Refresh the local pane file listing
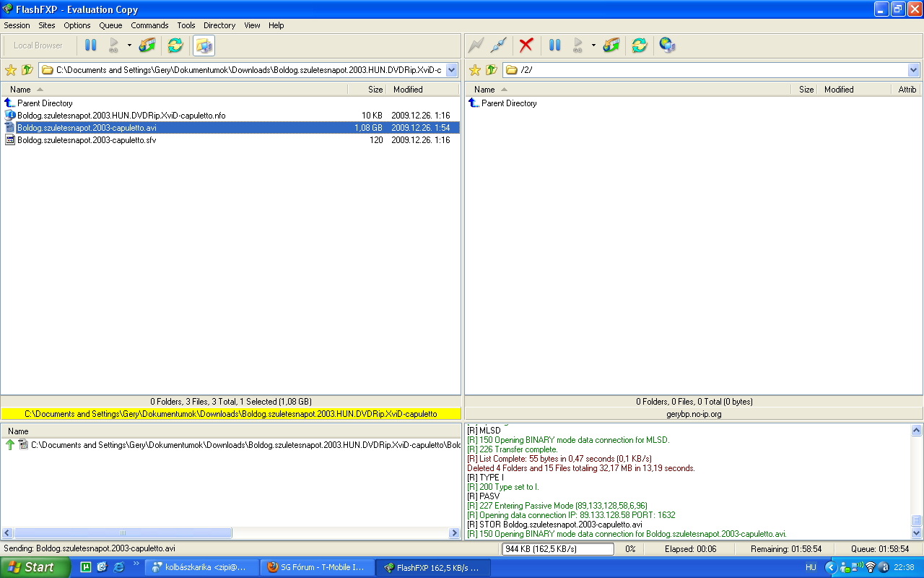The width and height of the screenshot is (924, 578). point(175,46)
